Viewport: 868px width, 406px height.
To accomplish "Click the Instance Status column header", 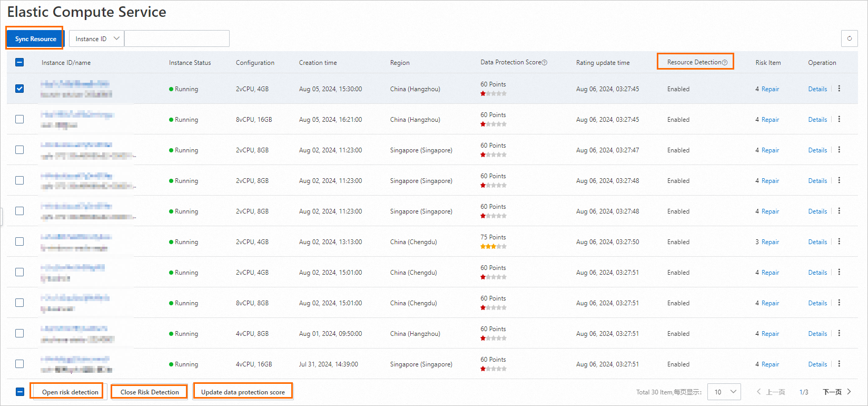I will [190, 63].
